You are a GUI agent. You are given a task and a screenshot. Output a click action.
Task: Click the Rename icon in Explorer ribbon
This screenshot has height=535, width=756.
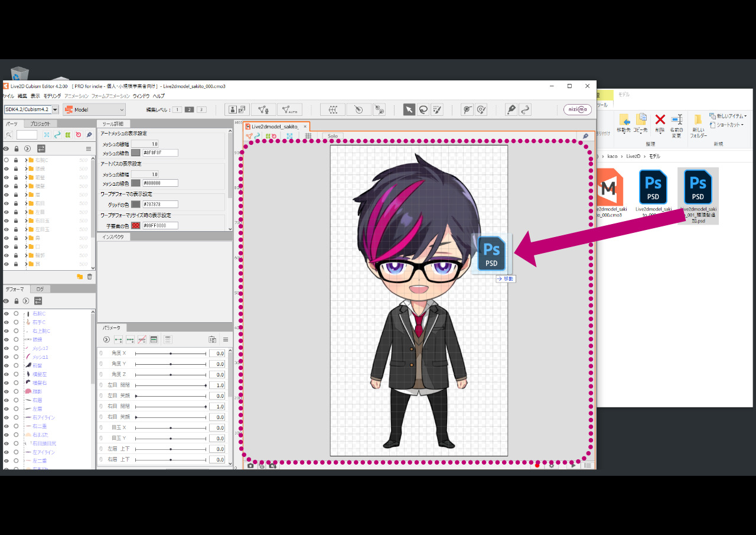point(677,119)
